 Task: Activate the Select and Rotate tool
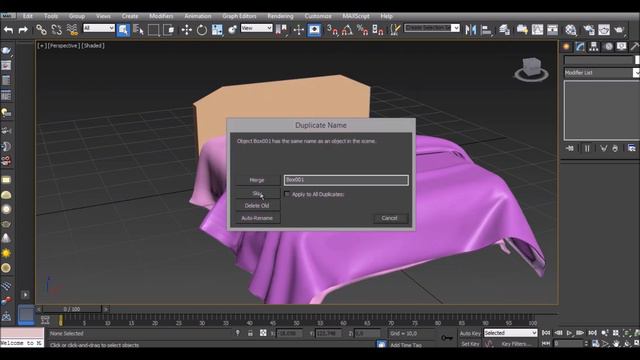(202, 30)
